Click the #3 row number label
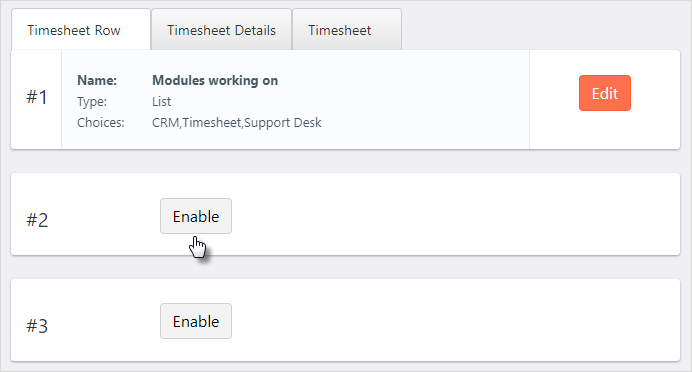 pyautogui.click(x=37, y=326)
